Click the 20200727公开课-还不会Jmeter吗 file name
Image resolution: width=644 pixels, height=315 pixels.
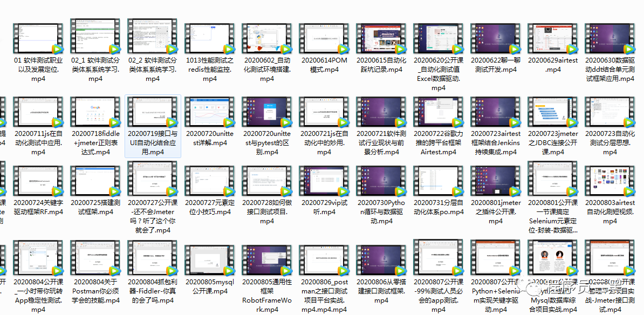click(x=153, y=216)
